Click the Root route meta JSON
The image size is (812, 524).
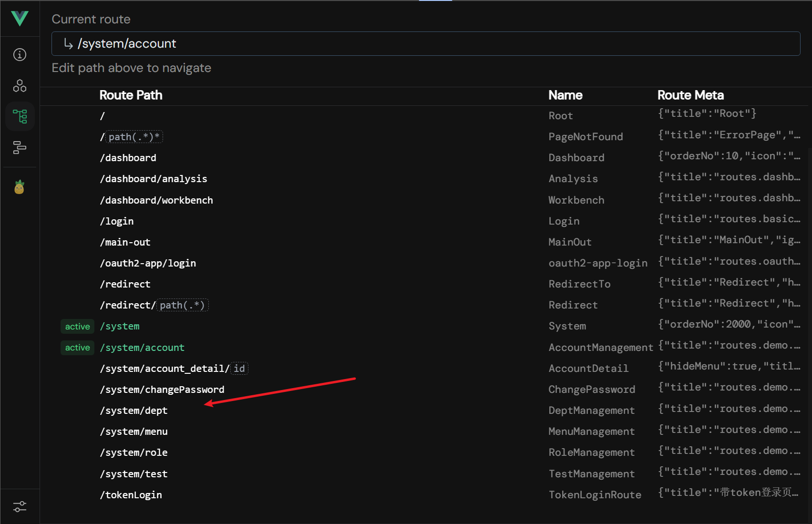[707, 113]
